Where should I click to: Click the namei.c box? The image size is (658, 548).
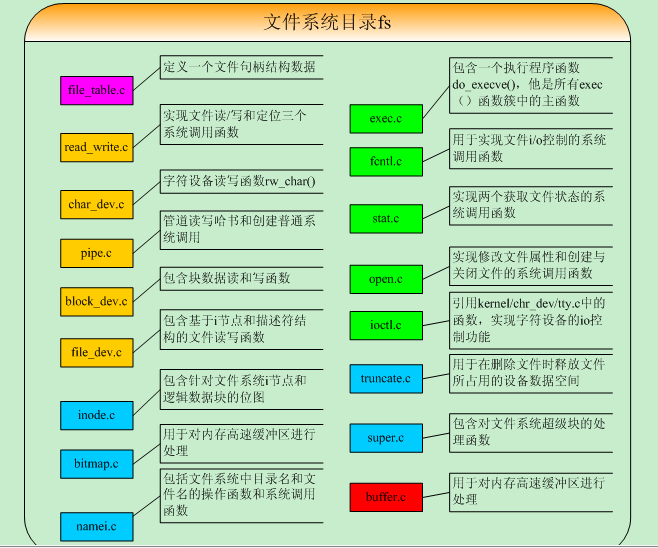97,526
